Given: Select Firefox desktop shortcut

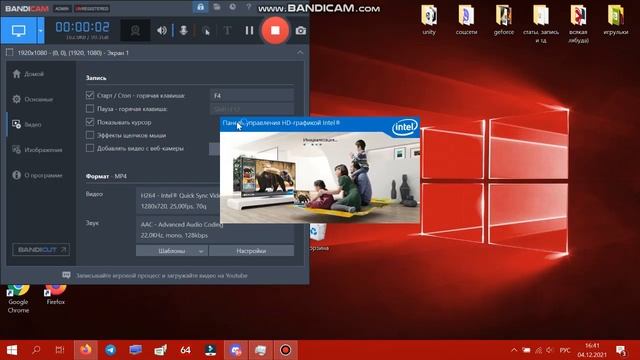Looking at the screenshot, I should point(56,295).
